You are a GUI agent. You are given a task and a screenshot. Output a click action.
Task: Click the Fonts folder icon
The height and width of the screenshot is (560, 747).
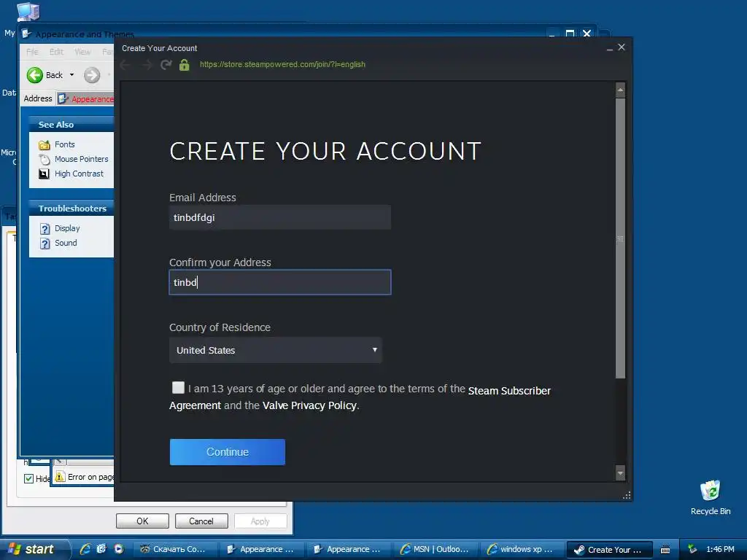coord(44,145)
